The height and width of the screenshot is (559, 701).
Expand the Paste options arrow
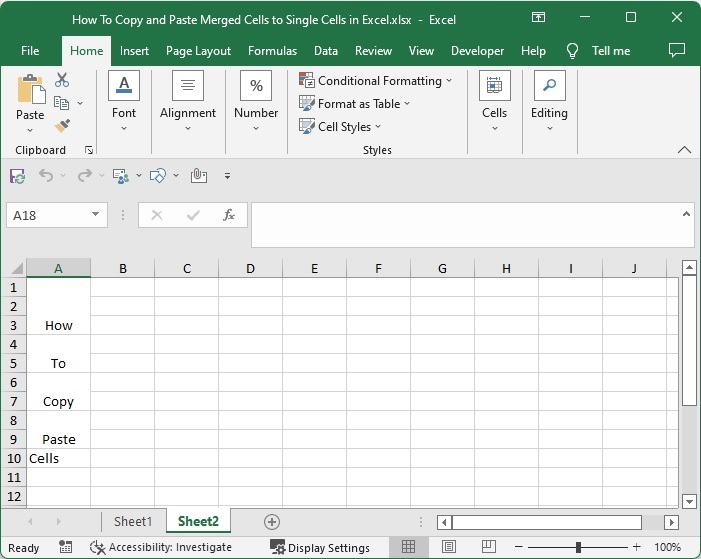point(30,130)
